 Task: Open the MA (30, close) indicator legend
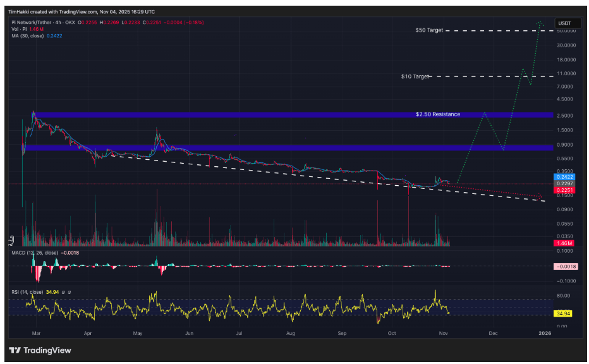pos(27,35)
